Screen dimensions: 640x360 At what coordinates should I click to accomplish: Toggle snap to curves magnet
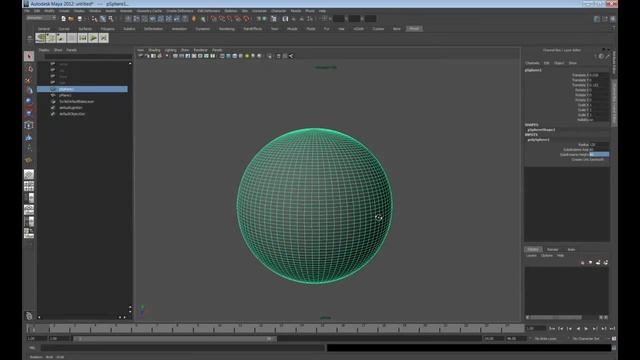click(x=222, y=19)
